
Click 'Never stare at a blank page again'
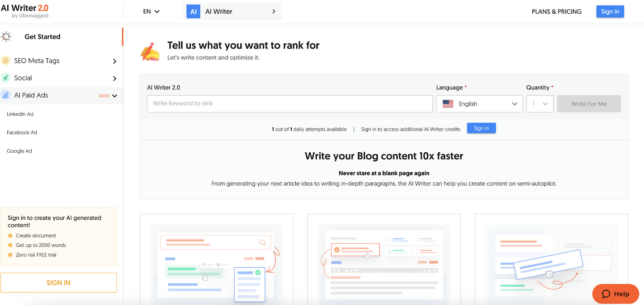pyautogui.click(x=384, y=173)
